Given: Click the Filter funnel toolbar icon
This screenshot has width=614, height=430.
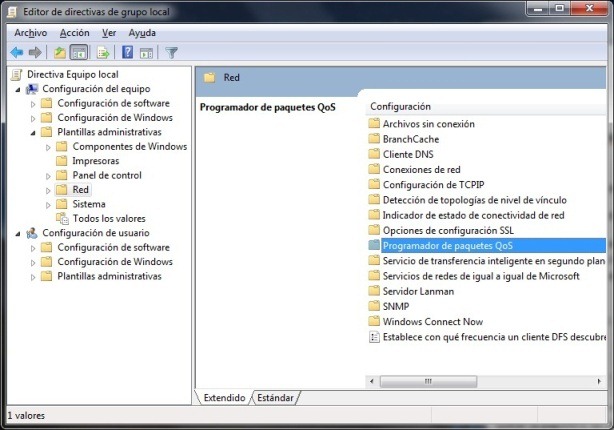Looking at the screenshot, I should click(x=171, y=52).
